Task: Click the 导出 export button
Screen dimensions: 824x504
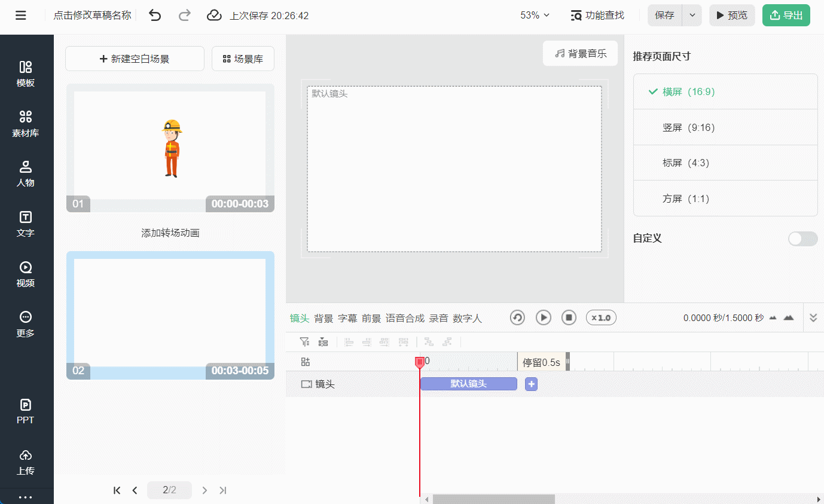Action: click(x=786, y=15)
